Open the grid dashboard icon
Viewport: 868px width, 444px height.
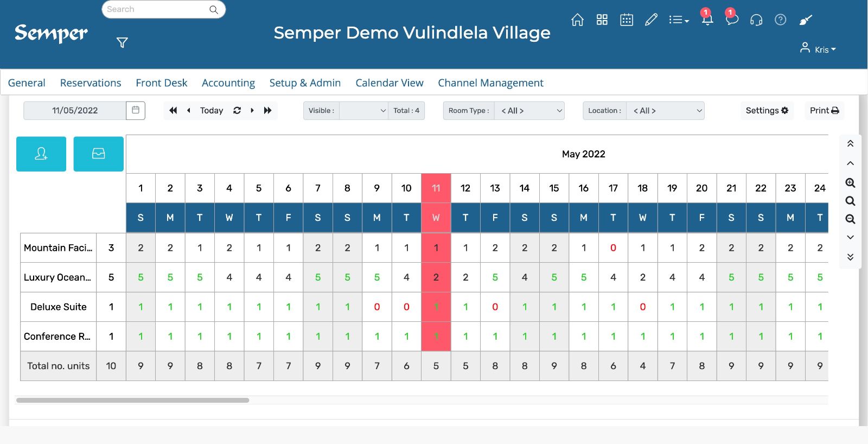click(602, 20)
